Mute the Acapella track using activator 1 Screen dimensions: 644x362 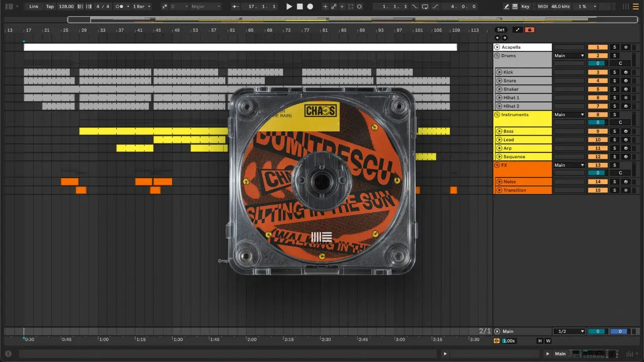598,47
